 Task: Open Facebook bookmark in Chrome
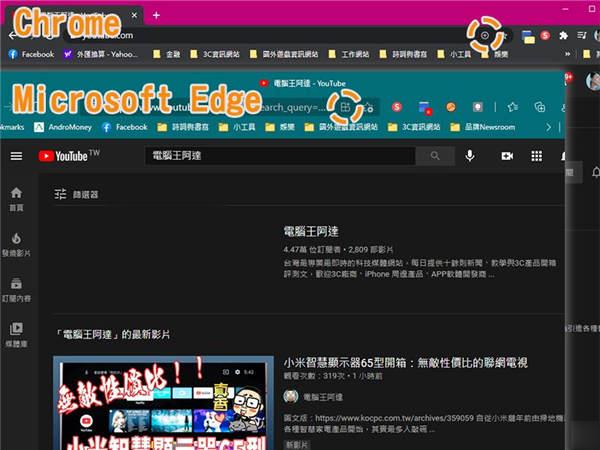click(x=31, y=54)
